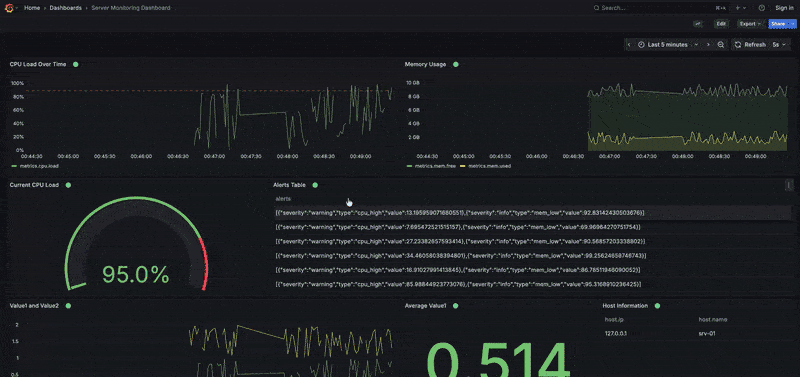The width and height of the screenshot is (800, 377).
Task: Click the clock icon in time picker
Action: click(x=641, y=44)
